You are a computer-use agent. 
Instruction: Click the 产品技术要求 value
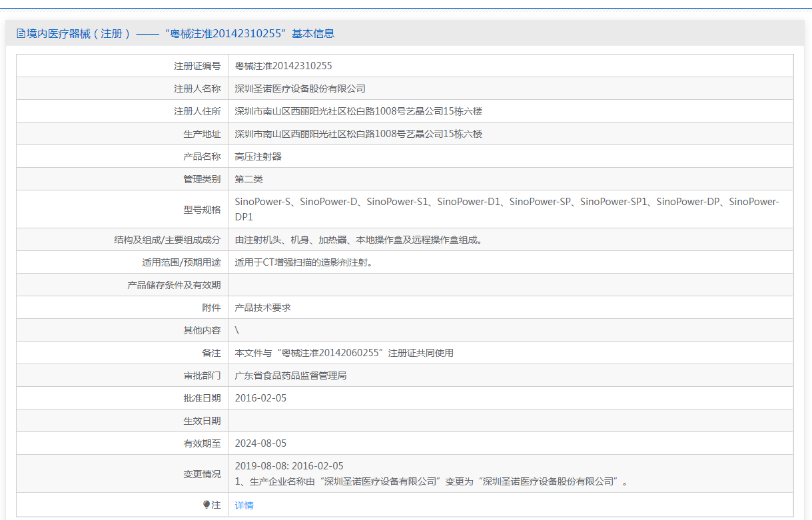[263, 308]
